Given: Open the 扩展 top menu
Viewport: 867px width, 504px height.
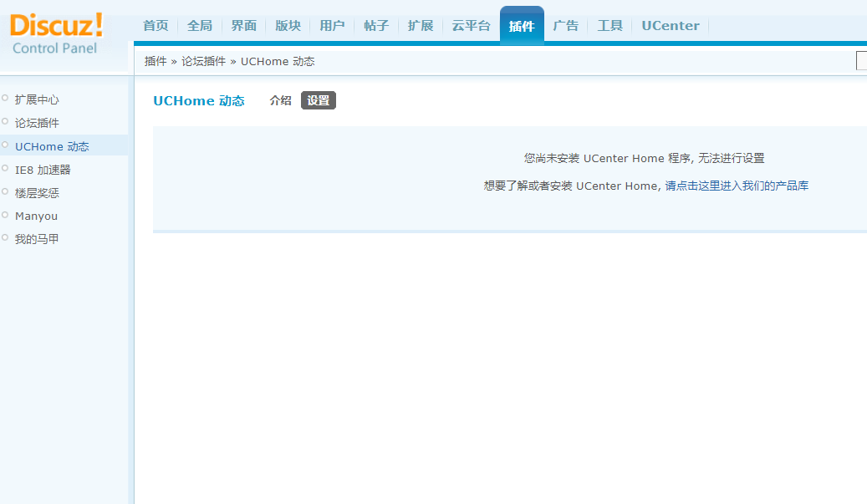Looking at the screenshot, I should point(421,25).
